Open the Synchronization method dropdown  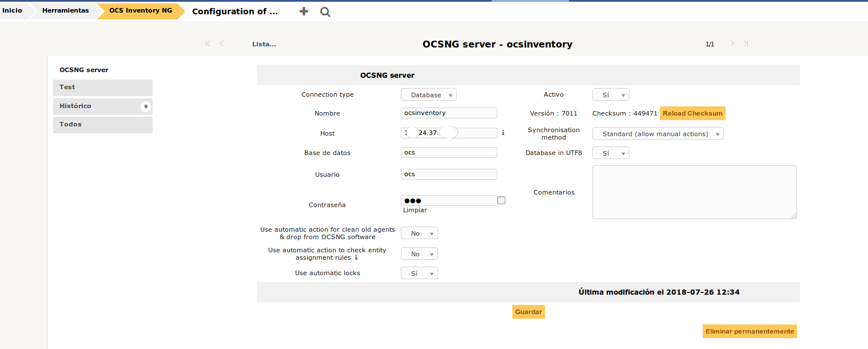coord(658,133)
